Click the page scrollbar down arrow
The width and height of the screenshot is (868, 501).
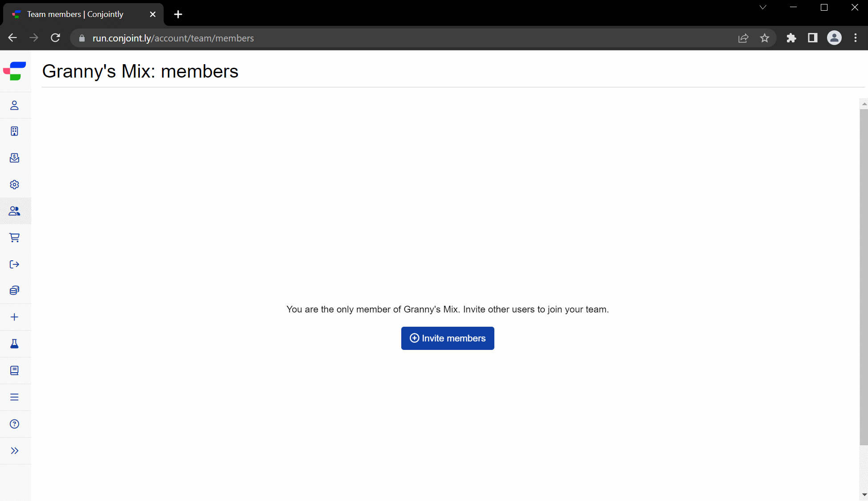(864, 495)
